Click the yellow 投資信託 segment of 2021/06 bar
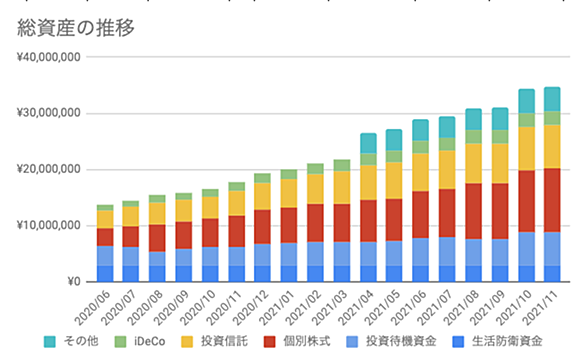Screen dimensions: 586x363 point(420,172)
